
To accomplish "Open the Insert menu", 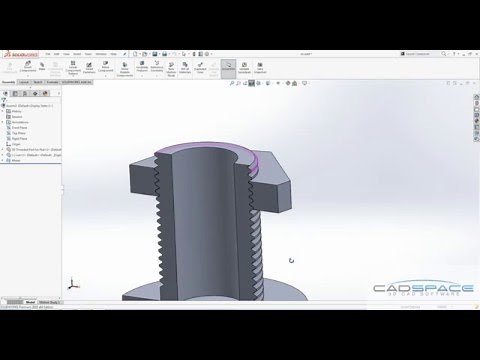I will [77, 54].
